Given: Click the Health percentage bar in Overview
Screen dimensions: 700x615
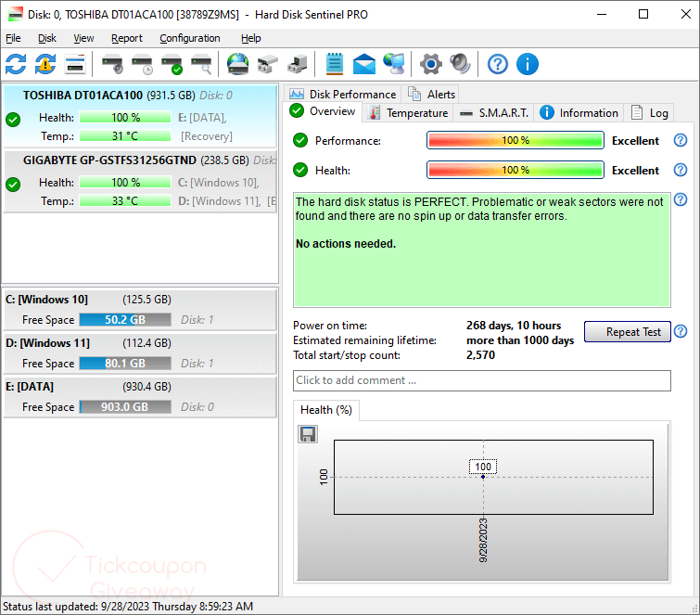Looking at the screenshot, I should (515, 171).
